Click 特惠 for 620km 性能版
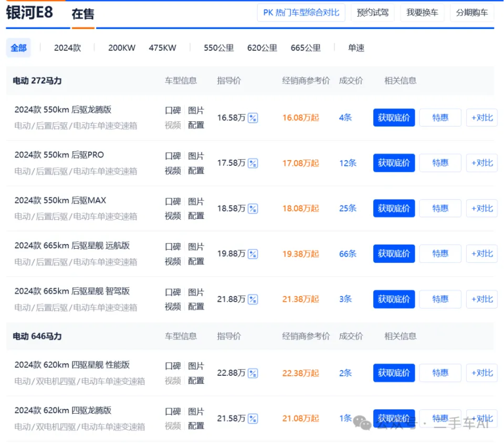504x443 pixels. [440, 373]
